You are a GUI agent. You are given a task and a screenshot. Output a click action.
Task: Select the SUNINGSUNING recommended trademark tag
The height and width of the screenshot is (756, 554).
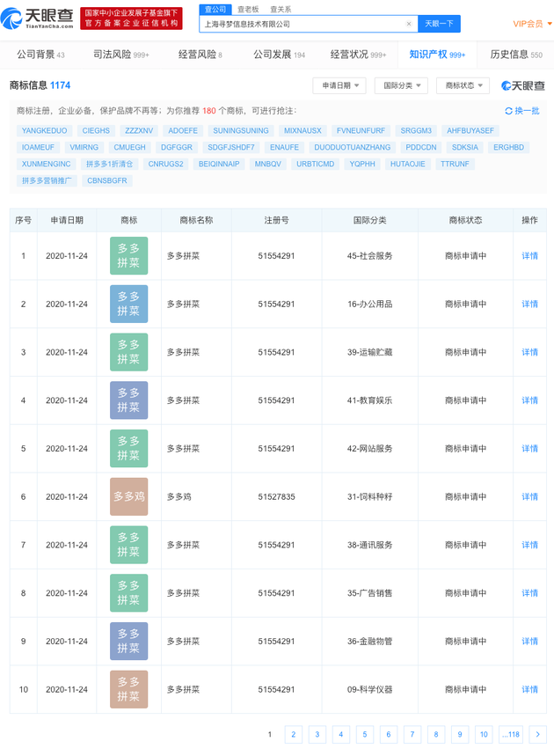click(x=241, y=130)
